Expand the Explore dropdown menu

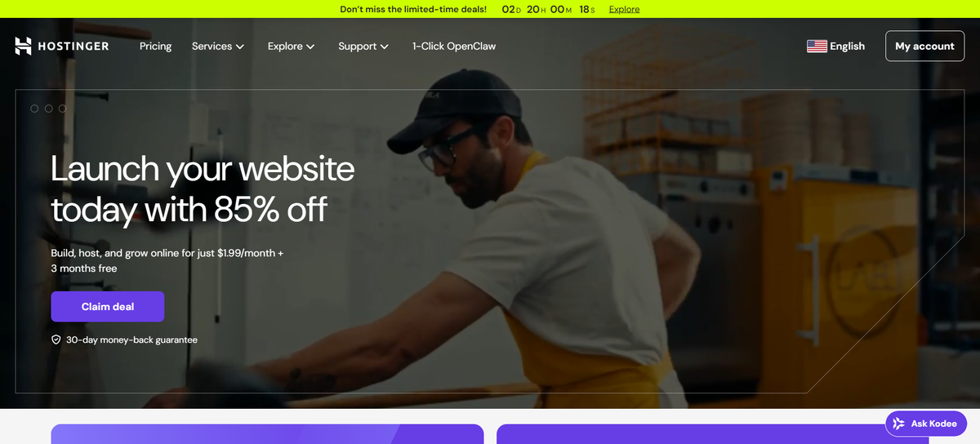(x=292, y=47)
